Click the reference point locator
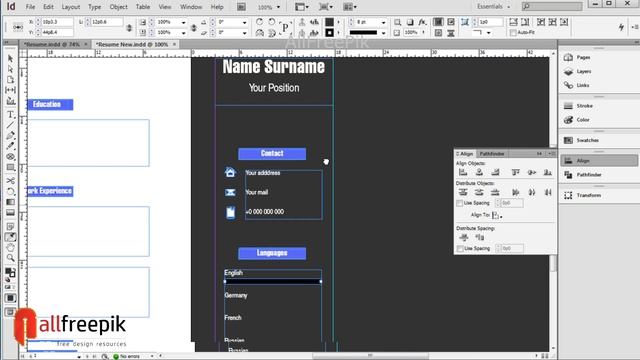The width and height of the screenshot is (640, 360). (18, 27)
